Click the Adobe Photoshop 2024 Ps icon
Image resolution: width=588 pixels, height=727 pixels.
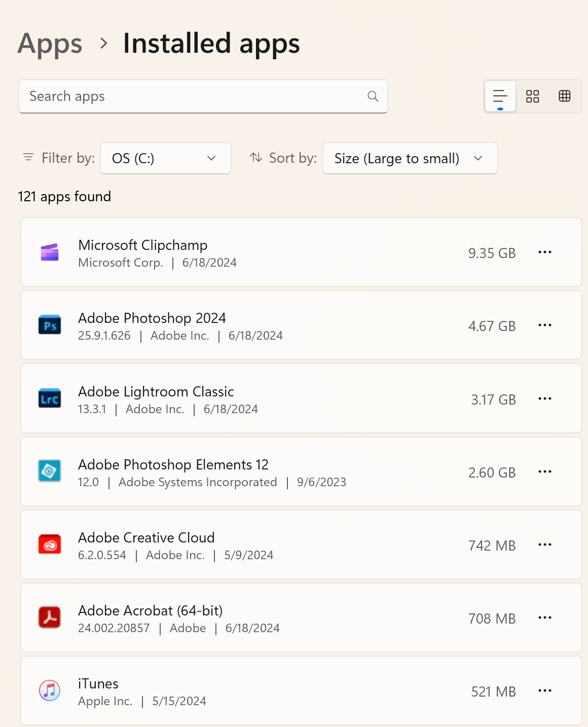50,325
